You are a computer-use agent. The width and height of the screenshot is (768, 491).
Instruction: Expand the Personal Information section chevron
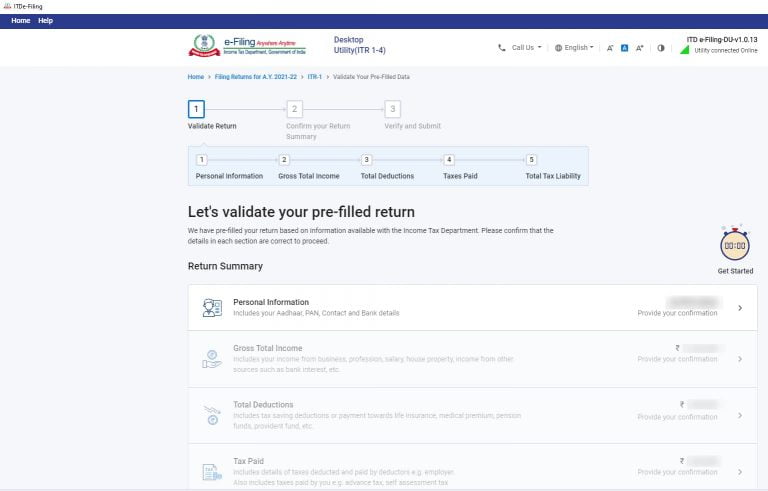[740, 308]
